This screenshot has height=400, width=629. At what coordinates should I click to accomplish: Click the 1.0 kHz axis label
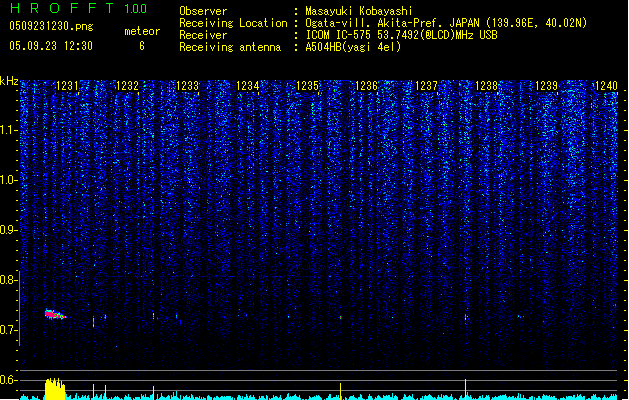click(x=8, y=180)
